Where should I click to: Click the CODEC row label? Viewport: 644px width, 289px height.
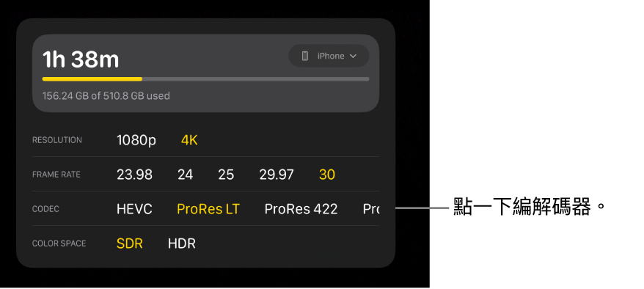coord(45,209)
